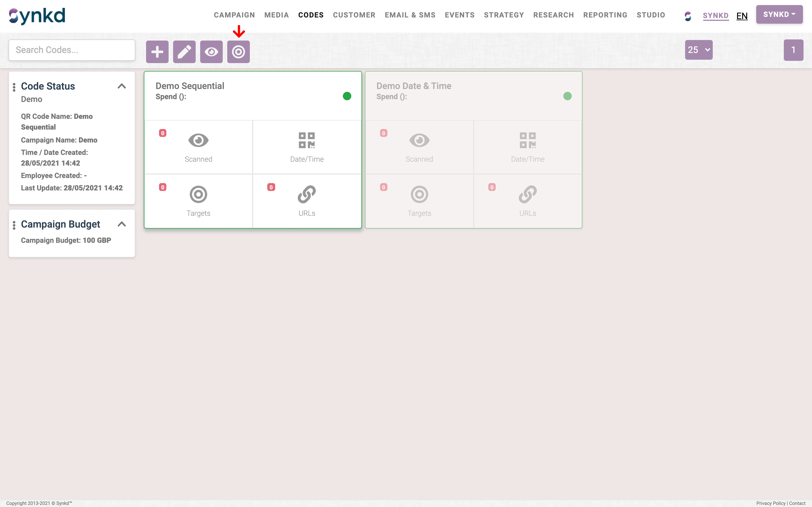Click green status dot on Demo Sequential
812x507 pixels.
pyautogui.click(x=347, y=96)
